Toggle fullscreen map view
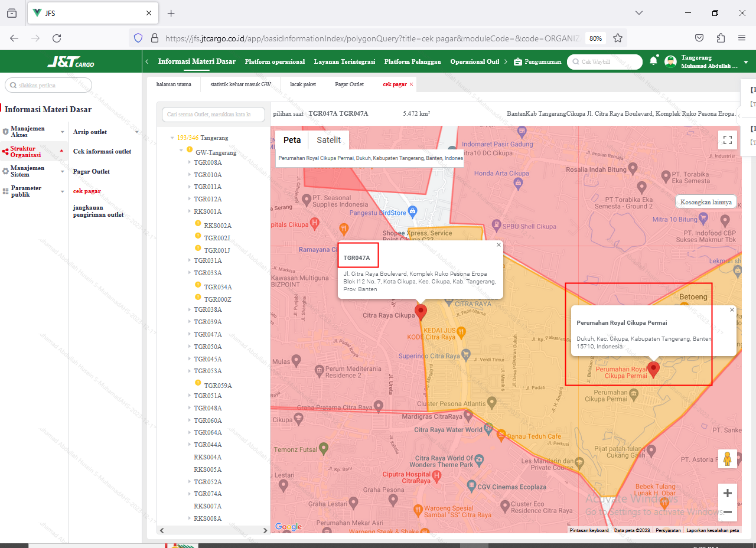This screenshot has width=756, height=548. 728,140
